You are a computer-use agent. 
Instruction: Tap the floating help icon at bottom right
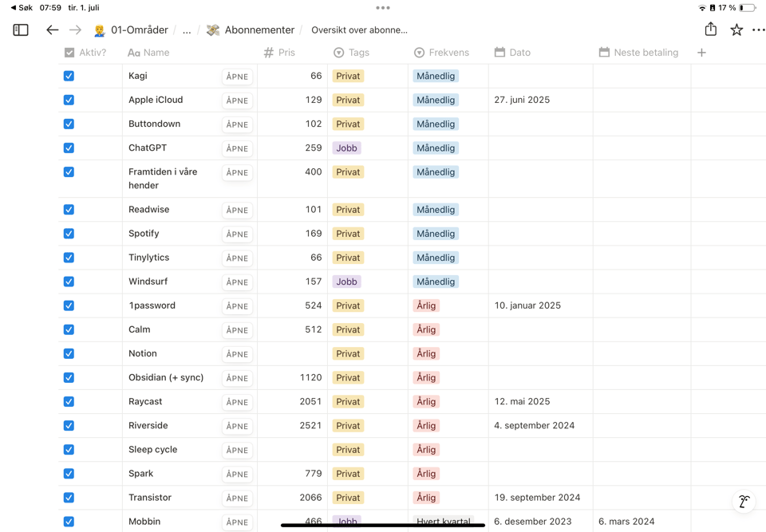[744, 502]
